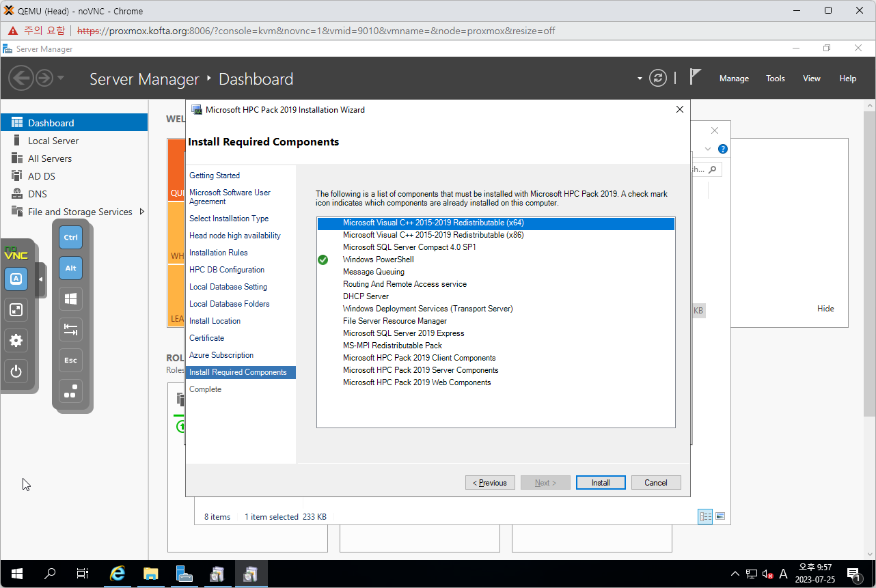Open the navigation history dropdown arrow

[x=61, y=78]
